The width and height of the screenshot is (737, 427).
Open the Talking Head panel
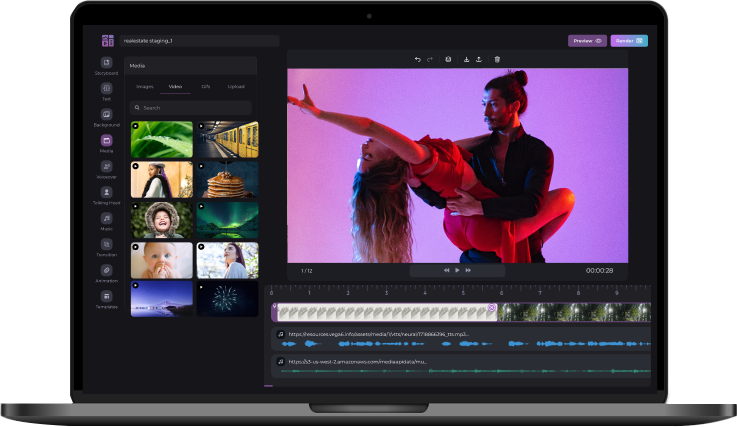coord(106,192)
